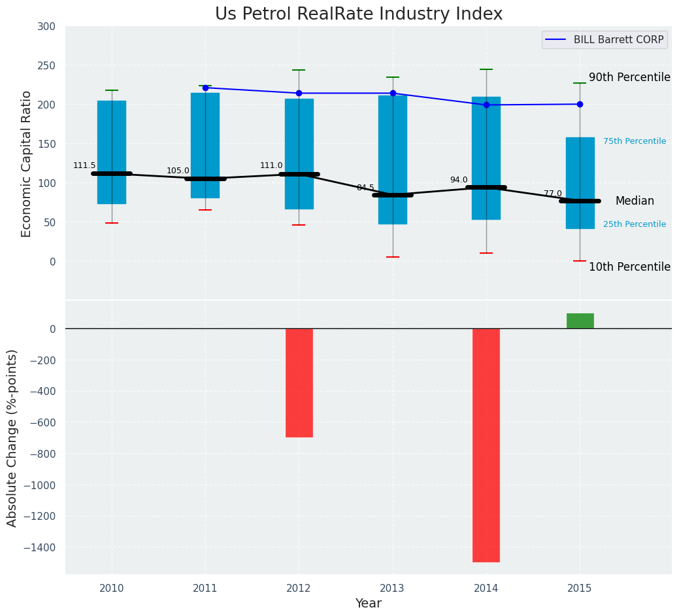Click the Absolute Change axis label
Screen dimensions: 679x616
coord(12,437)
